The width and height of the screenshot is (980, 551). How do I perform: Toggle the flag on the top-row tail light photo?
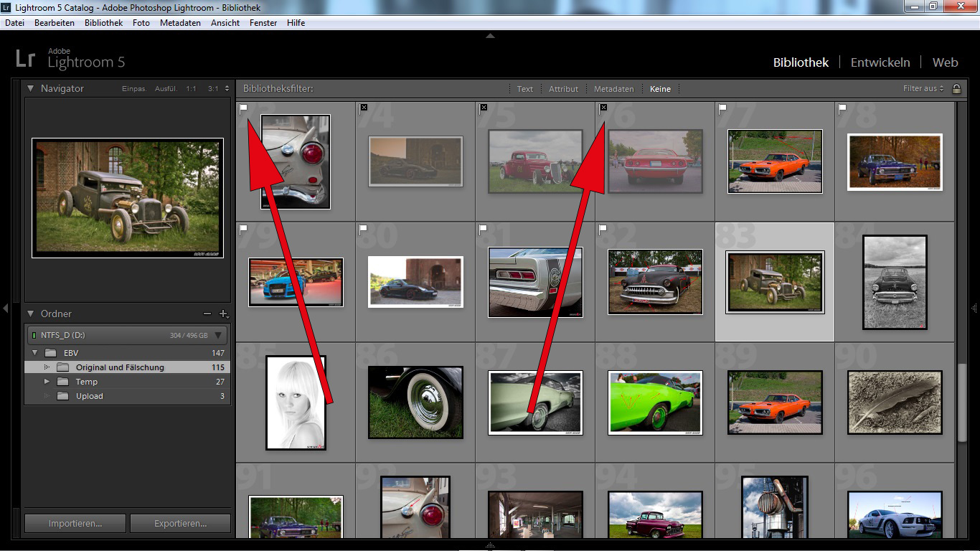coord(243,108)
